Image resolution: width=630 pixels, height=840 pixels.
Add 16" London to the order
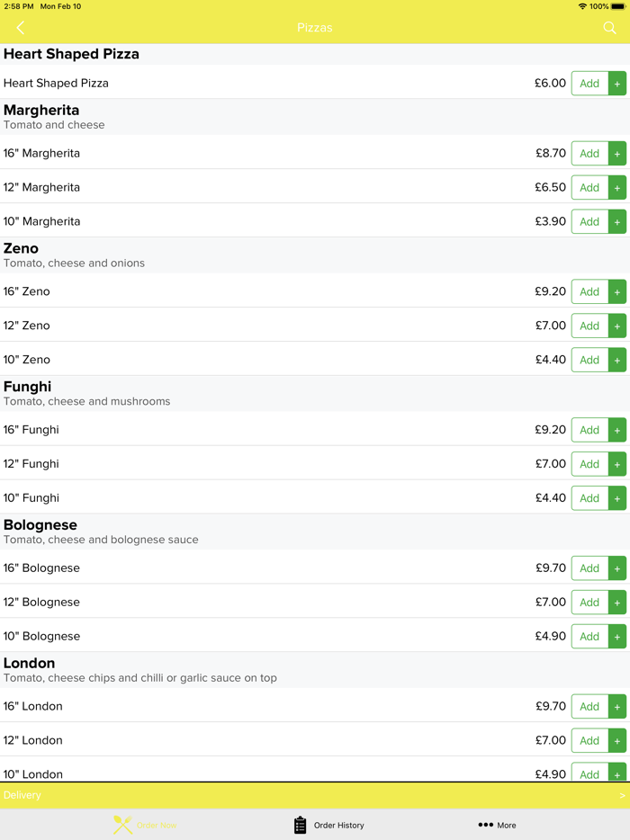pos(598,706)
